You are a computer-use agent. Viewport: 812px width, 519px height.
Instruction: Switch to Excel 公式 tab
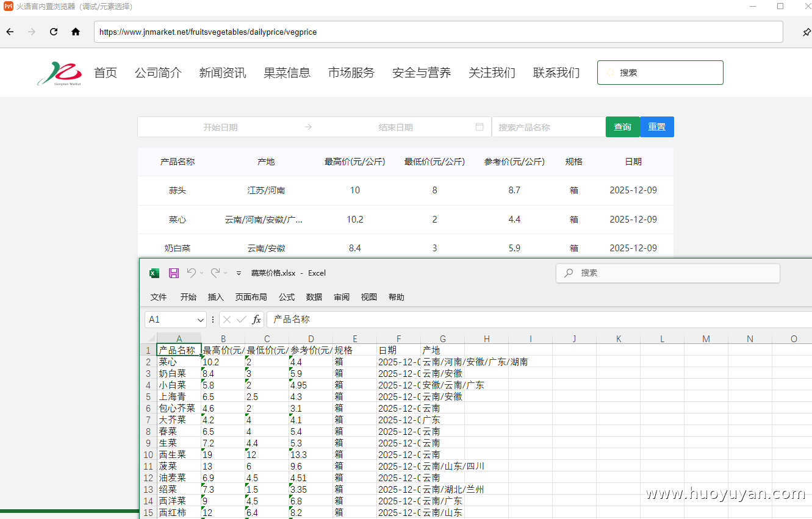click(287, 297)
